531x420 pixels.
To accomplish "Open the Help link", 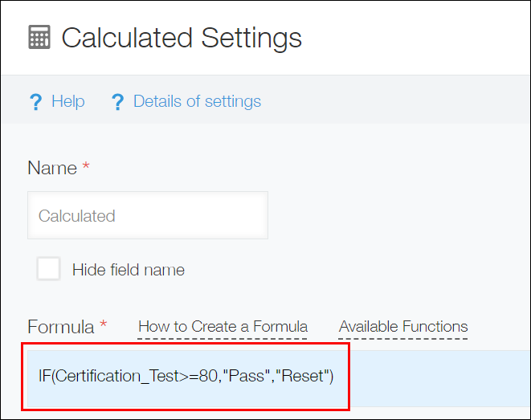I will (x=67, y=101).
